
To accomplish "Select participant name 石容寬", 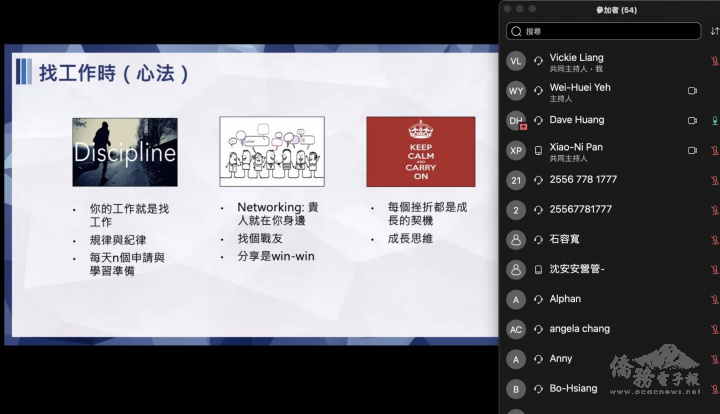I will (x=564, y=239).
